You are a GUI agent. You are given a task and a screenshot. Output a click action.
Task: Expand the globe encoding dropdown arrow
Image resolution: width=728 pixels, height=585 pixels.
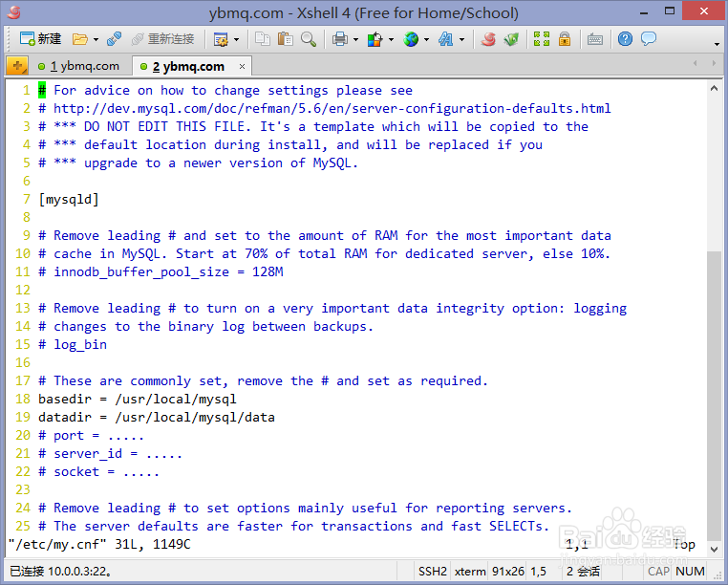coord(426,39)
